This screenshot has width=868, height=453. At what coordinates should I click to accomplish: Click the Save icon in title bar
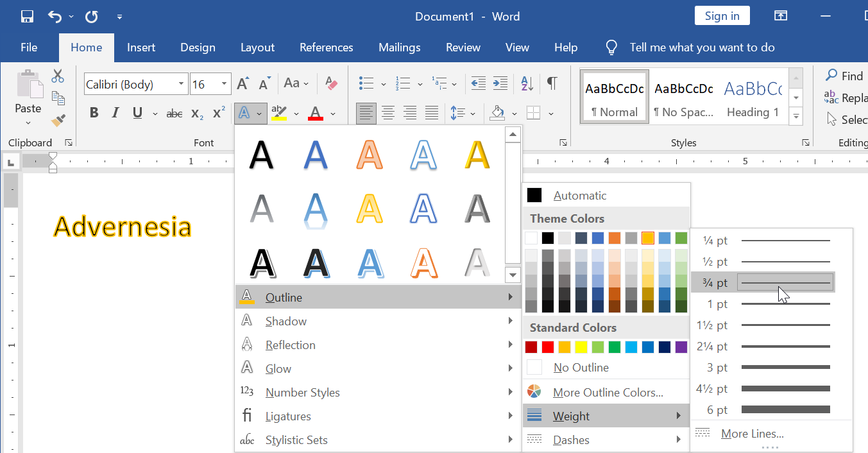click(27, 17)
